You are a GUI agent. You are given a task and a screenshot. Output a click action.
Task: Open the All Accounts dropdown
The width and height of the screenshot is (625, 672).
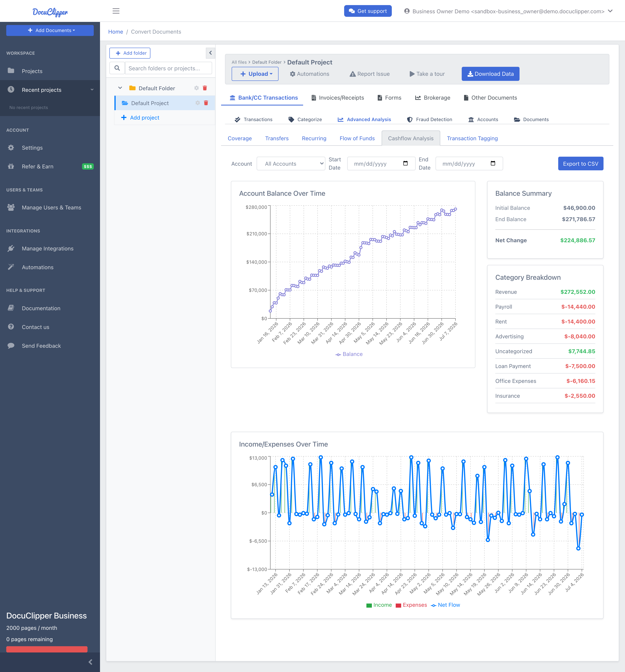(x=291, y=164)
